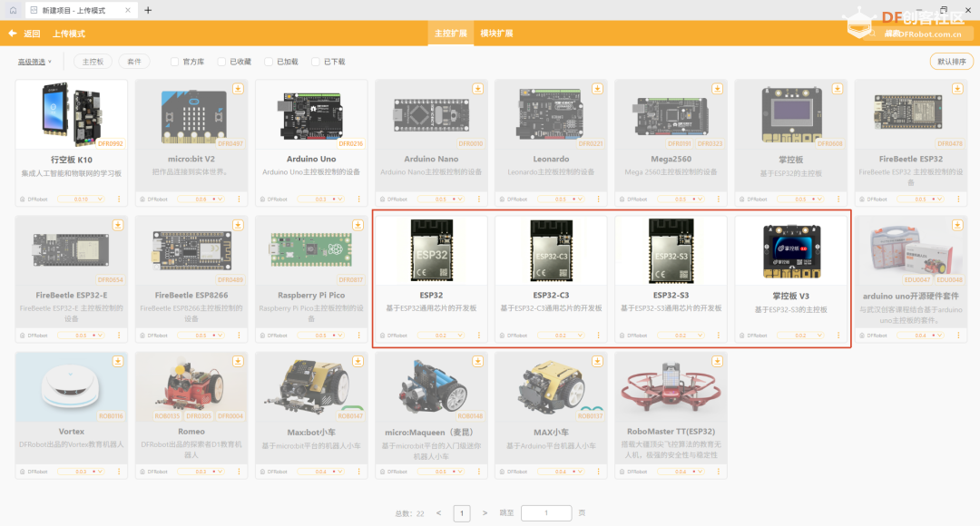
Task: Toggle the 已收藏 checkbox
Action: 221,62
